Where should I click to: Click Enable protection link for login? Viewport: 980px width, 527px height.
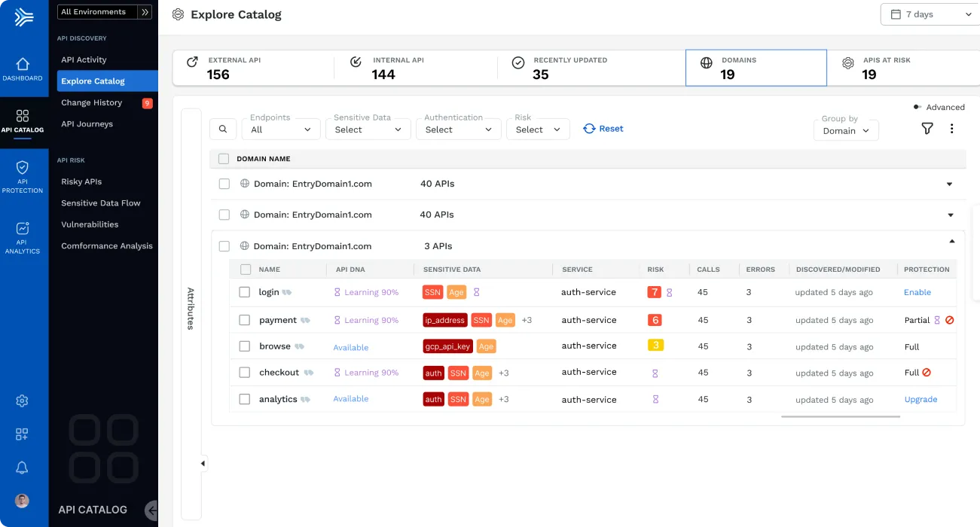917,292
